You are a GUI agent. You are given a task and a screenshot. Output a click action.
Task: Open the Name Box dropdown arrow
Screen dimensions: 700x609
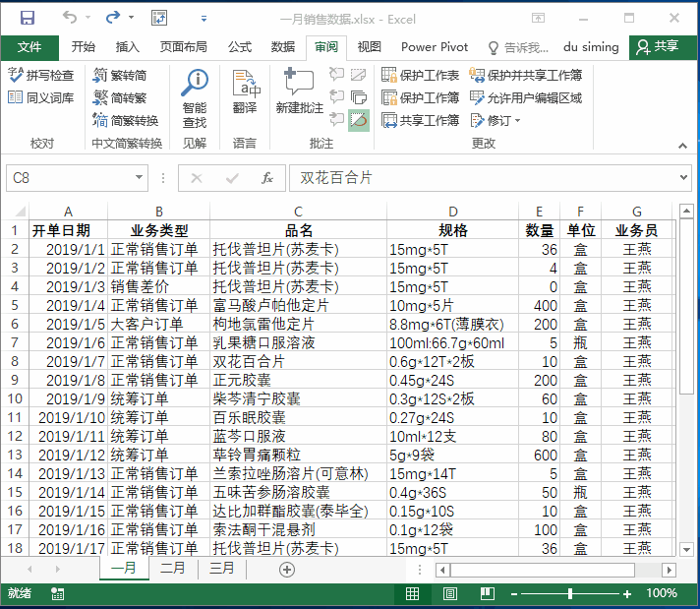click(140, 177)
